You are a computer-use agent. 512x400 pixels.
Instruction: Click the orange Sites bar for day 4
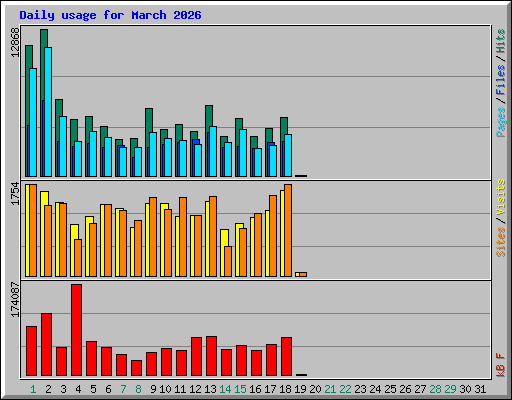point(78,258)
